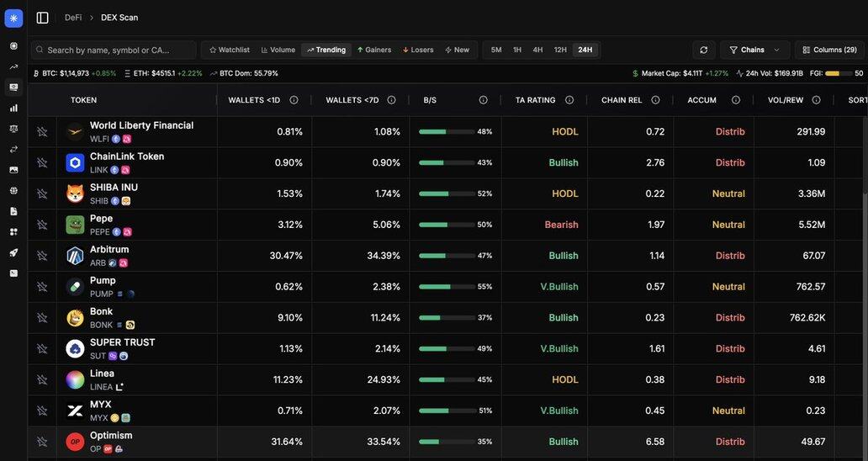This screenshot has height=461, width=868.
Task: Switch to the New tab
Action: tap(458, 50)
